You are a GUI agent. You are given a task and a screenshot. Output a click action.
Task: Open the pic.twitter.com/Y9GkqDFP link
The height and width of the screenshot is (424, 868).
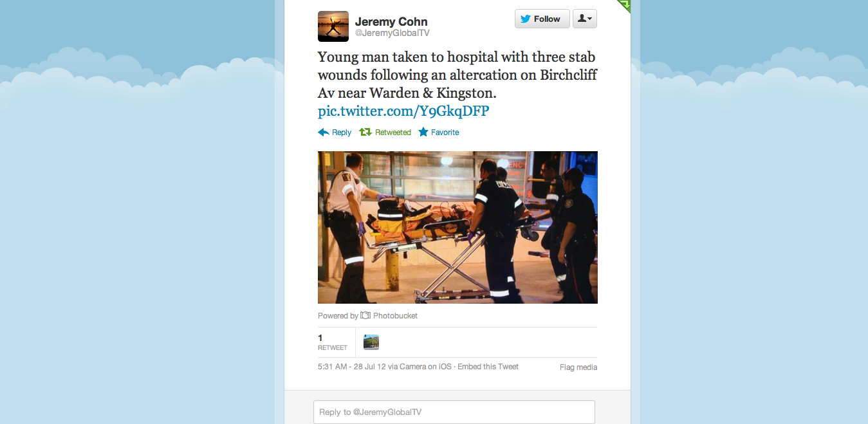403,111
